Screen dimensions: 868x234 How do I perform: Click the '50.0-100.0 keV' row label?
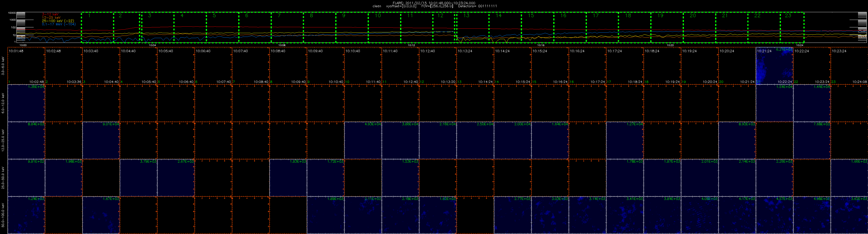pos(3,215)
